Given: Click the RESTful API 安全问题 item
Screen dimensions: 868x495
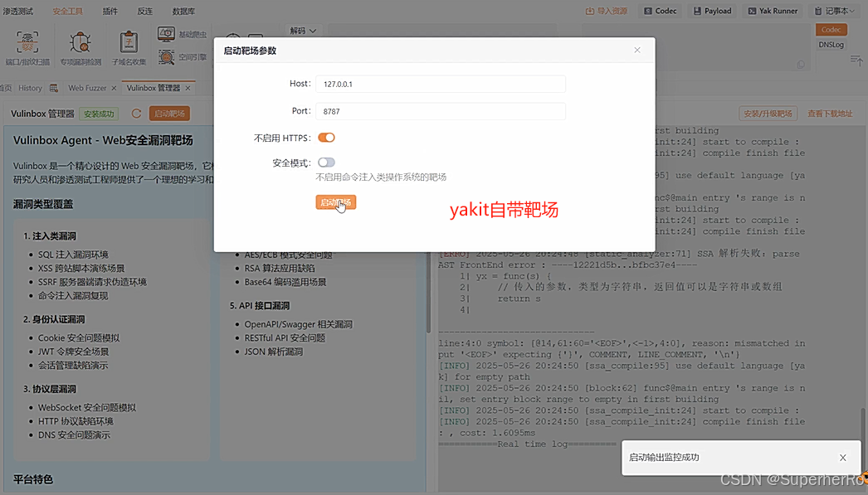Looking at the screenshot, I should (x=285, y=338).
